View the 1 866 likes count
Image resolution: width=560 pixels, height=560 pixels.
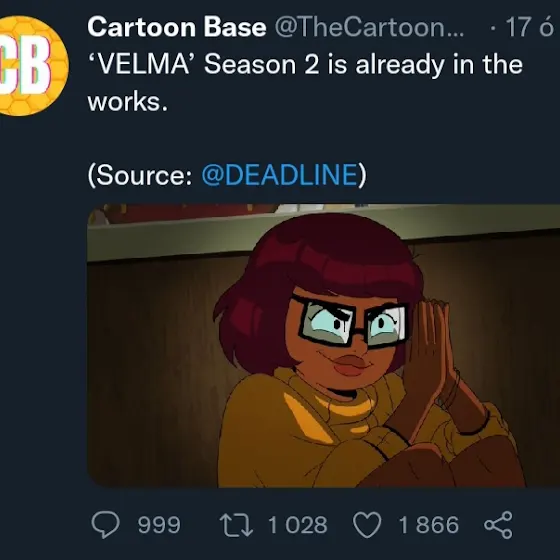pos(429,525)
